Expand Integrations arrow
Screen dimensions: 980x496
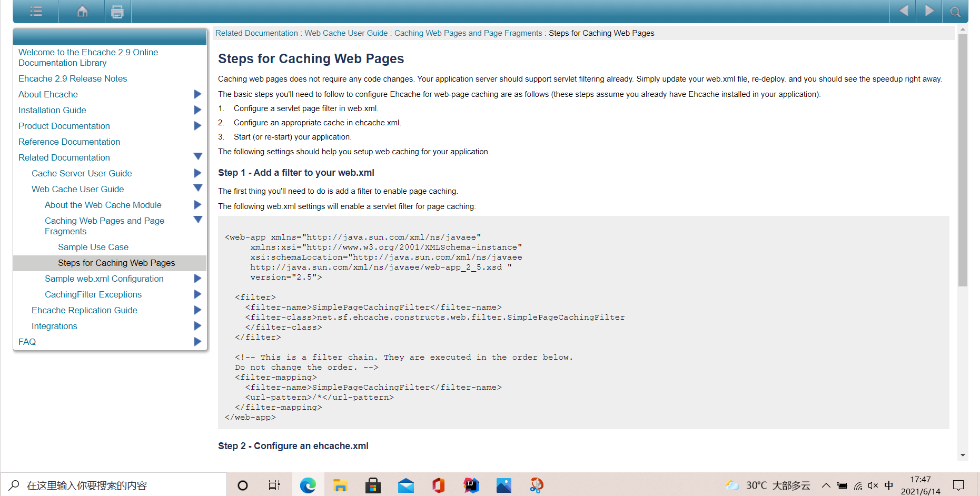click(x=197, y=326)
